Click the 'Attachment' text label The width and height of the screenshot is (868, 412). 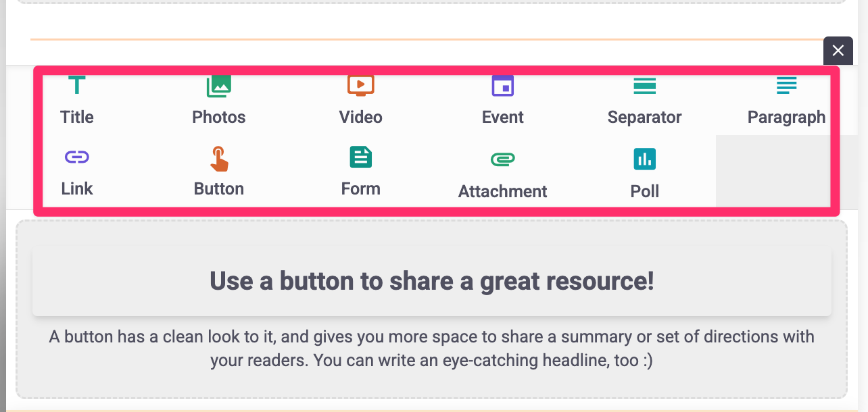tap(503, 191)
